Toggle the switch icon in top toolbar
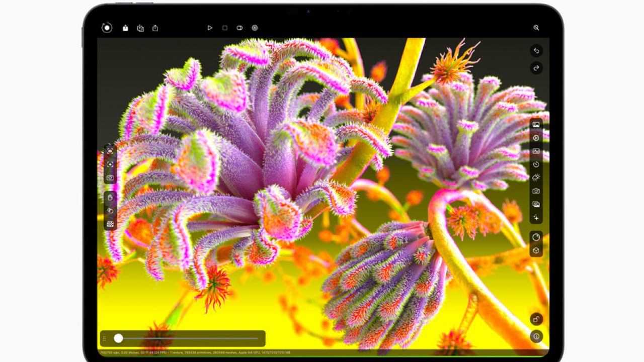 (x=239, y=28)
